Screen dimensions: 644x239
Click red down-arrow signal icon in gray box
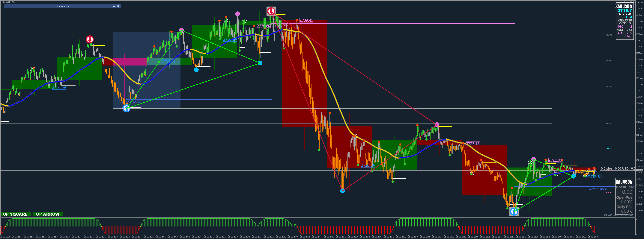[x=271, y=11]
